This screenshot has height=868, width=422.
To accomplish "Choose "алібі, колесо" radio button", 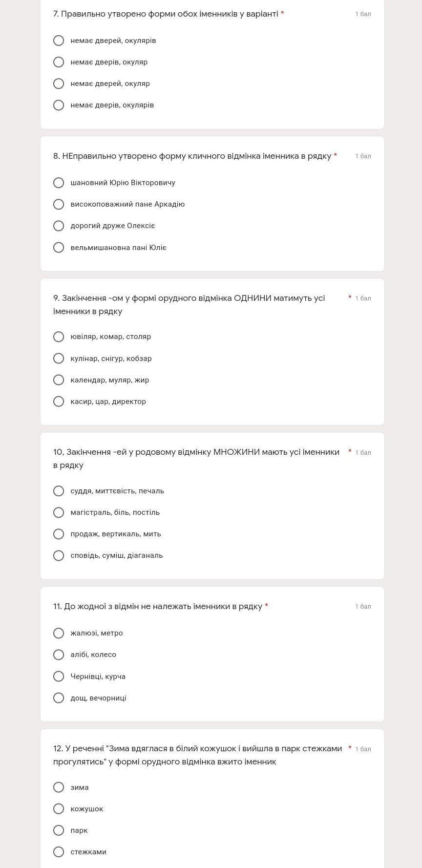I will click(x=59, y=655).
